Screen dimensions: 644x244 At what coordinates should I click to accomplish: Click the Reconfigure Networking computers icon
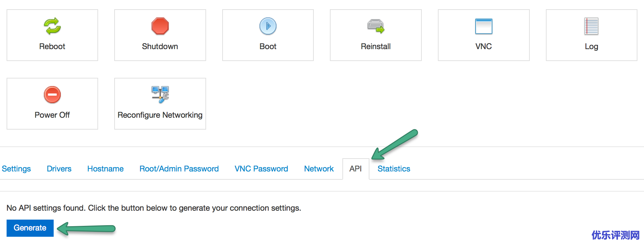(160, 95)
